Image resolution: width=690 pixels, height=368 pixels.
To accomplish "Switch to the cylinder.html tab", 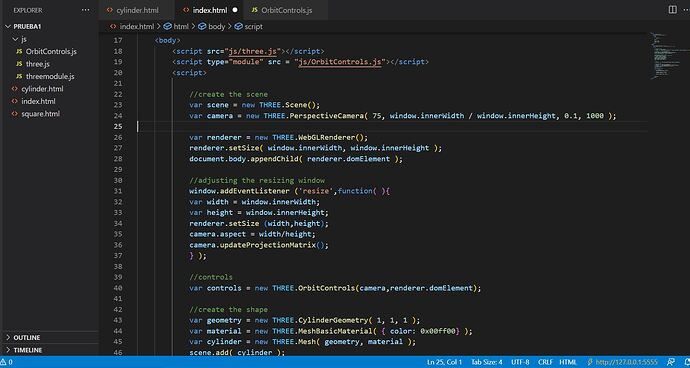I will (137, 10).
